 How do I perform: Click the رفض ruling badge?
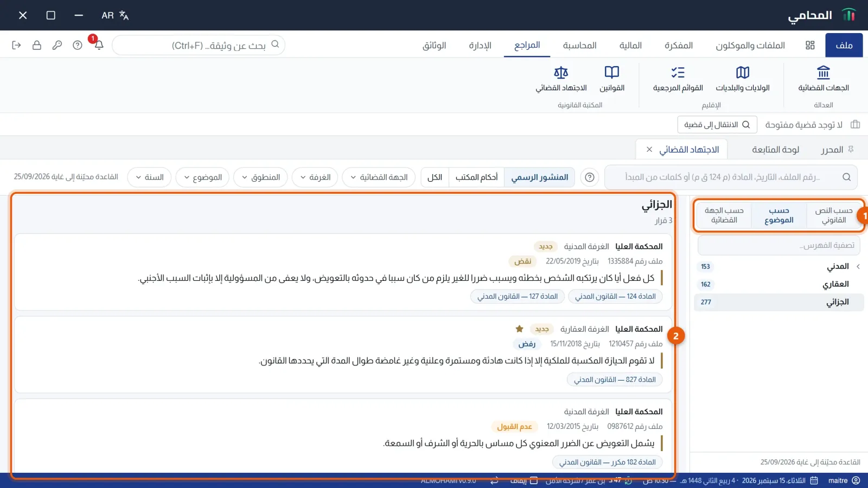527,344
